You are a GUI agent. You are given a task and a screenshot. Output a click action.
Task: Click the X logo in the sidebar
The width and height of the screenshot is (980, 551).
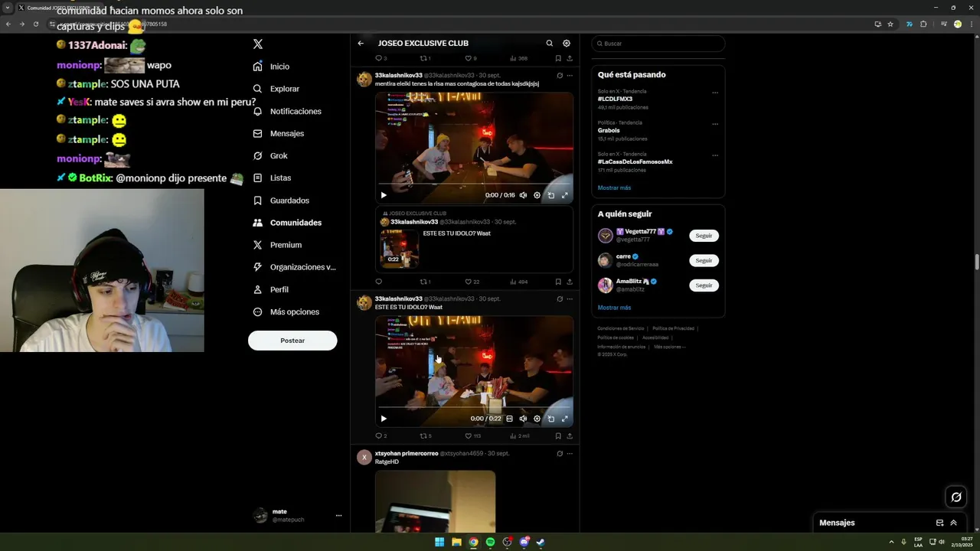258,44
